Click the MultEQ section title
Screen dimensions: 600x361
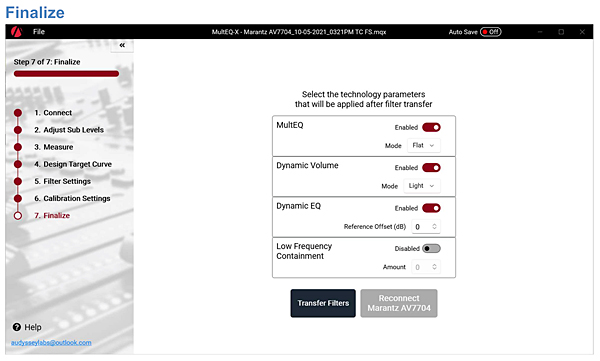tap(290, 125)
